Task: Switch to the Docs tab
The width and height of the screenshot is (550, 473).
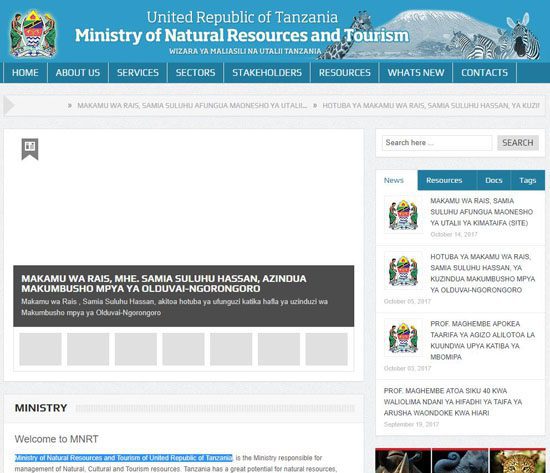Action: tap(494, 180)
